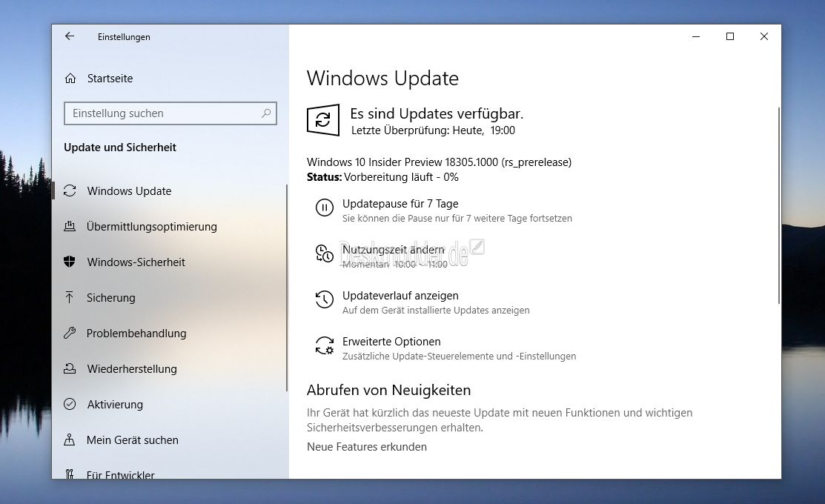Click the Übermittlungsoptimierung icon
The height and width of the screenshot is (504, 825).
pyautogui.click(x=70, y=226)
